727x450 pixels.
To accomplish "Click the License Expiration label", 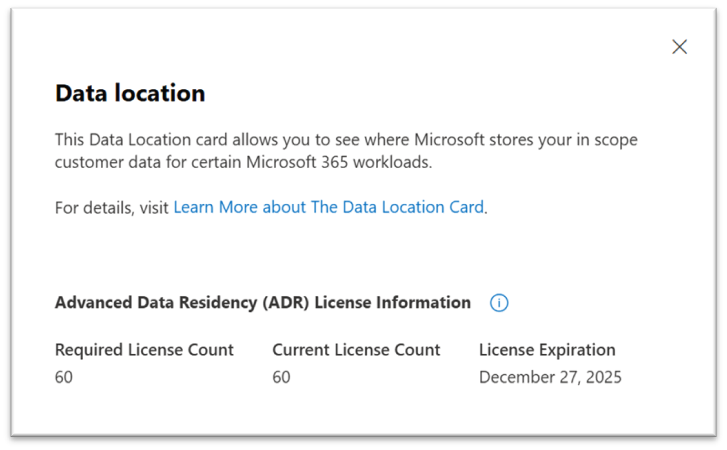I will coord(547,350).
